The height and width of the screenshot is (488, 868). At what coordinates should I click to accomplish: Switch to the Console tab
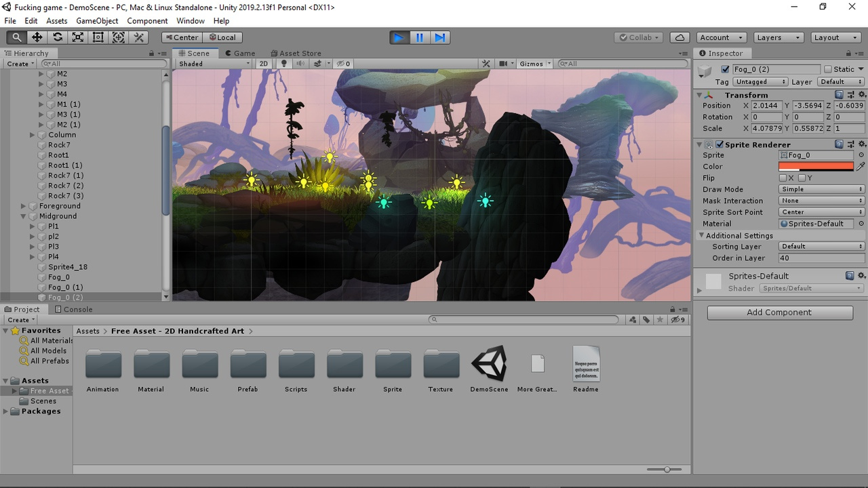73,309
